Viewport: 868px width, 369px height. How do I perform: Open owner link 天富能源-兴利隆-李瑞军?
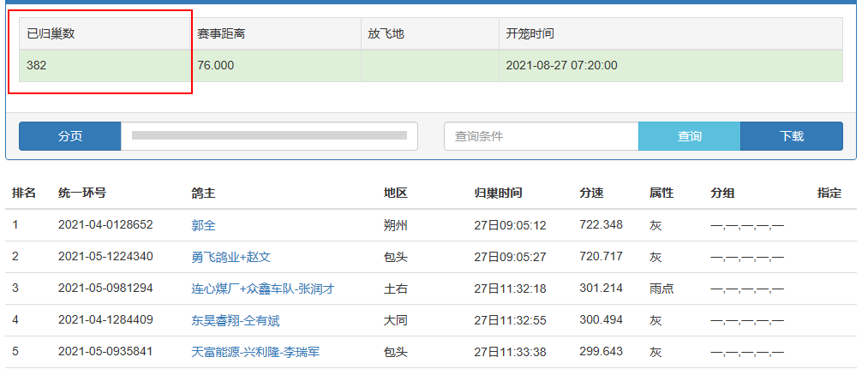(x=255, y=353)
